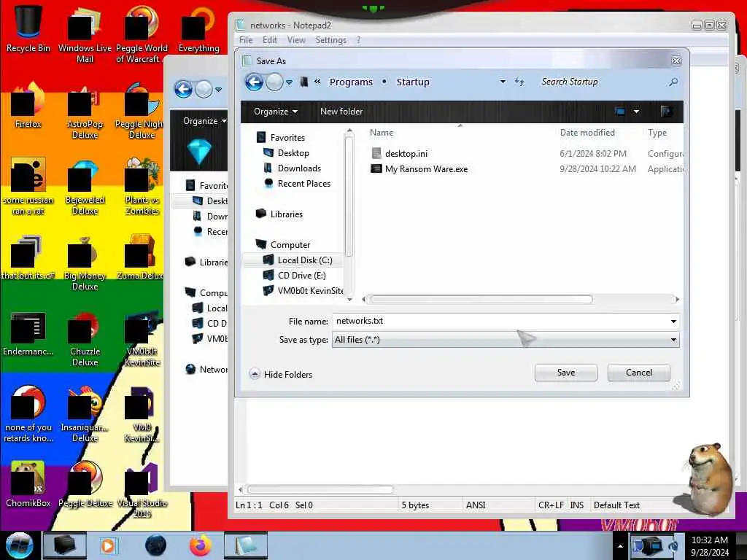The width and height of the screenshot is (747, 560).
Task: Focus the Search Startup field
Action: click(603, 82)
